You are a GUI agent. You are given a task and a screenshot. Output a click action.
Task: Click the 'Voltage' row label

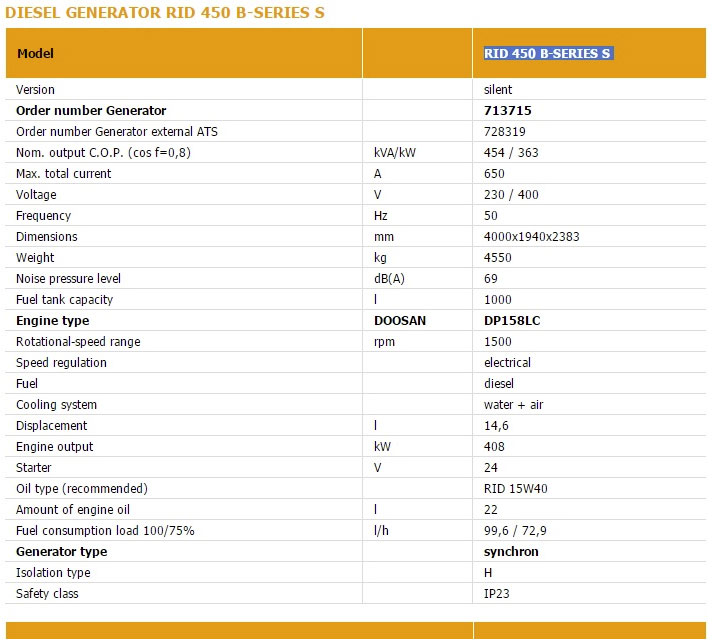[x=36, y=195]
